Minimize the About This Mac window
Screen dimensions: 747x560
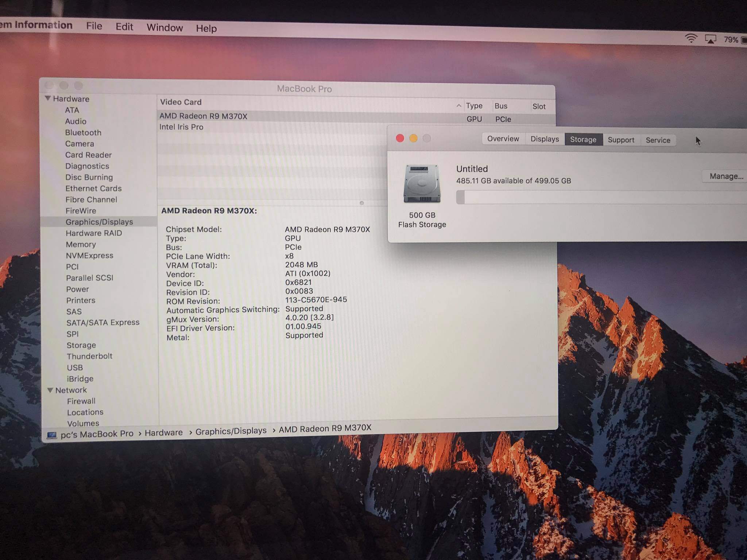pos(413,138)
